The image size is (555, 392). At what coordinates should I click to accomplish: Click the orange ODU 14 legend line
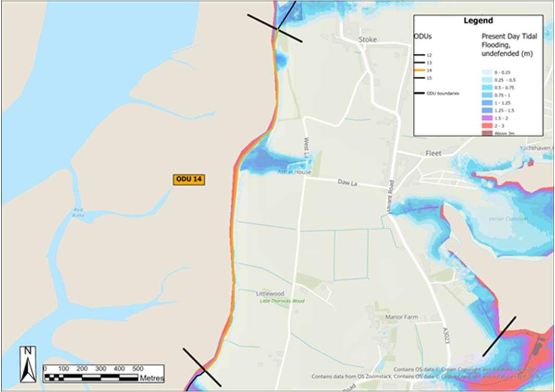pyautogui.click(x=420, y=70)
